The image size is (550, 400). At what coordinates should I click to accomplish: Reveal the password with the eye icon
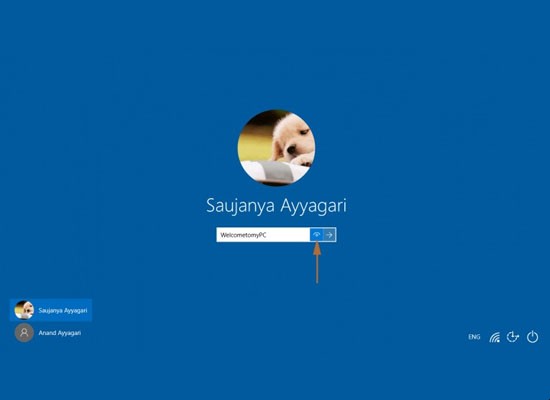point(316,235)
